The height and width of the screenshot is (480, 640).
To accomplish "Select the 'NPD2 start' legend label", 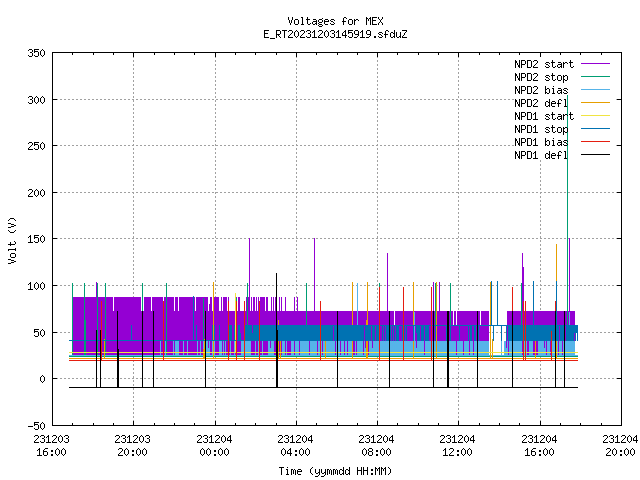I will tap(544, 64).
